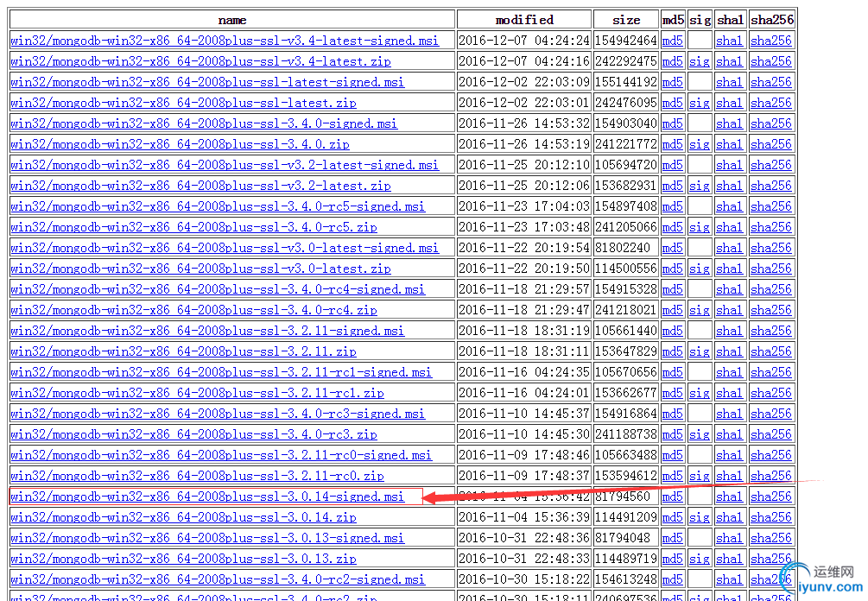
Task: Click the "size" column header
Action: 626,20
